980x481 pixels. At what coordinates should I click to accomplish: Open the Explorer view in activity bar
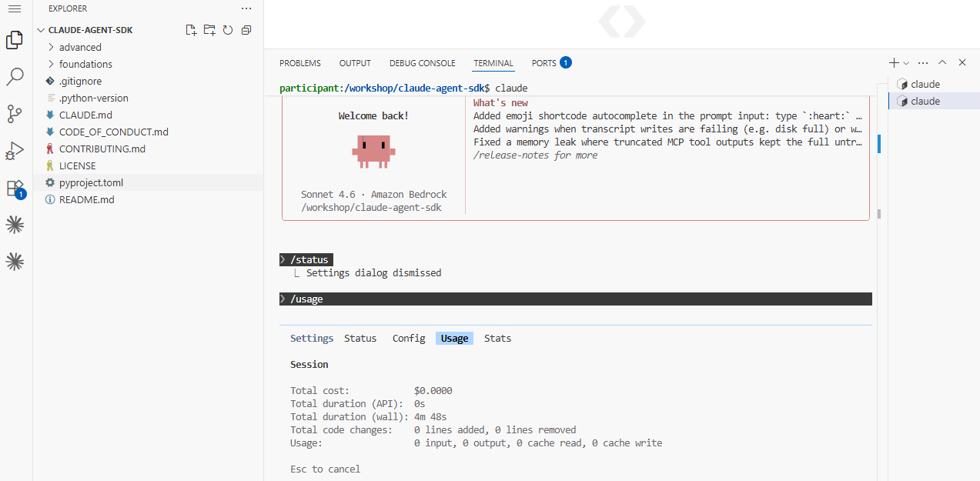[14, 40]
